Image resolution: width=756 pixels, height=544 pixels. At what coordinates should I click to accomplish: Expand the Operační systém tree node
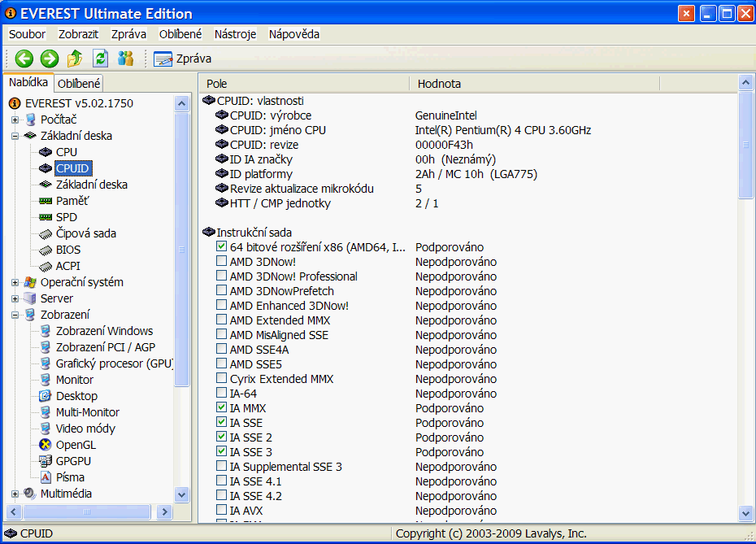pyautogui.click(x=15, y=282)
